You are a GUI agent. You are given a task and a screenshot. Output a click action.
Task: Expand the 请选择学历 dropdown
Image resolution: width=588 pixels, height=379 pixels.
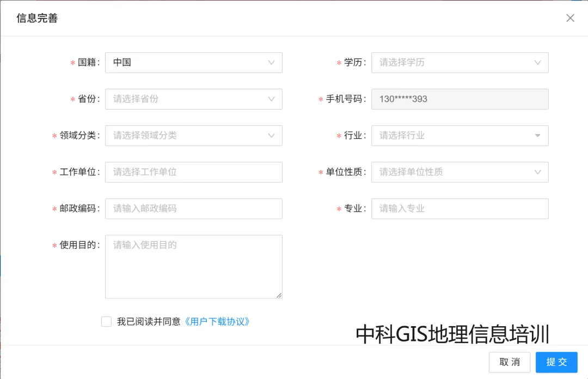point(460,63)
